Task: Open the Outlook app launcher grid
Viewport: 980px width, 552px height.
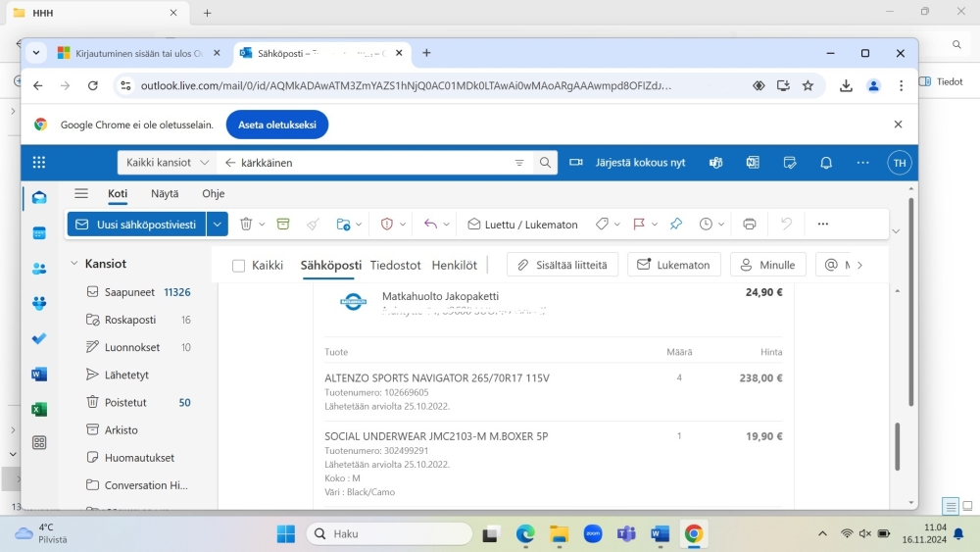Action: pos(39,163)
